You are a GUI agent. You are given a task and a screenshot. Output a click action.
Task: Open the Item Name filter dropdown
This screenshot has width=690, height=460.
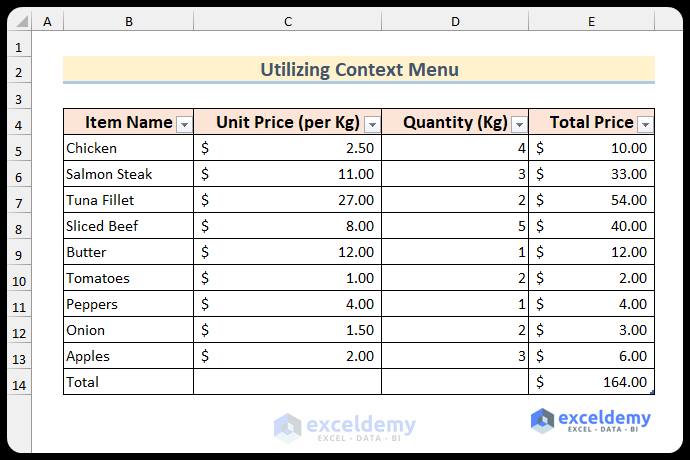[x=184, y=124]
